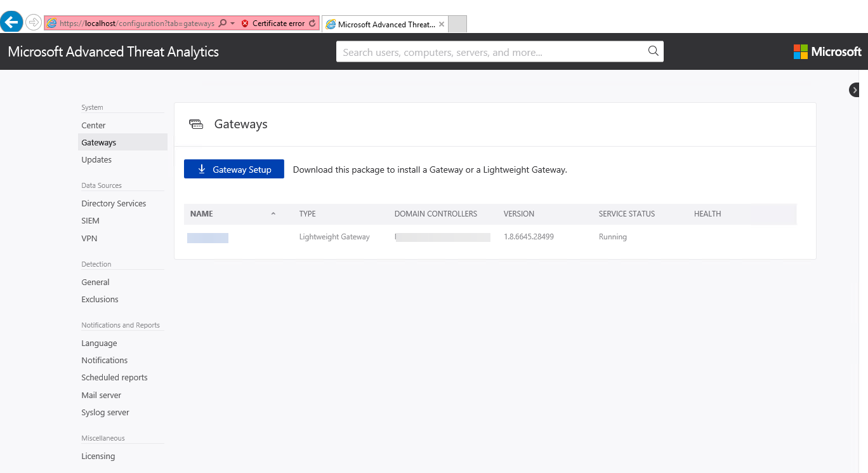Click the browser back arrow button

pos(11,22)
